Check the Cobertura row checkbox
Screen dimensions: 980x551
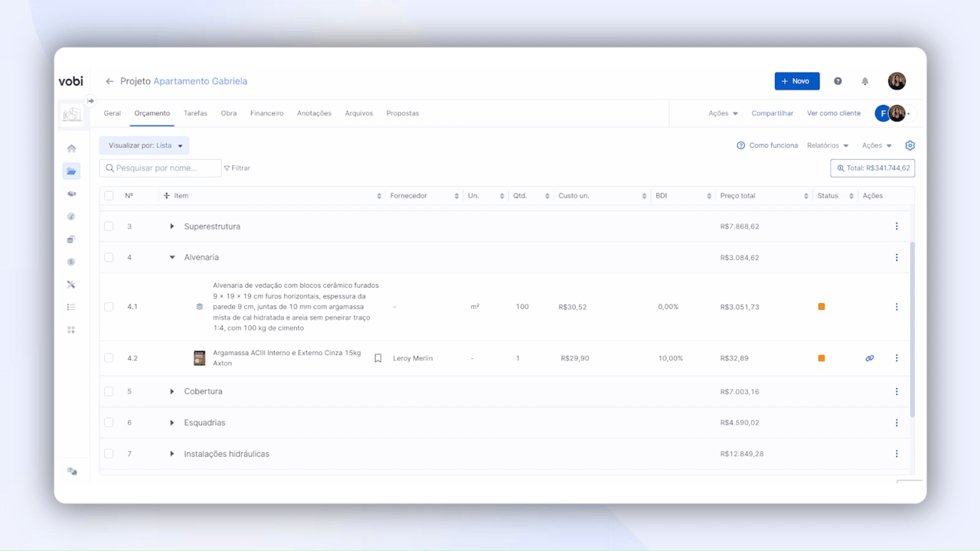pyautogui.click(x=109, y=392)
